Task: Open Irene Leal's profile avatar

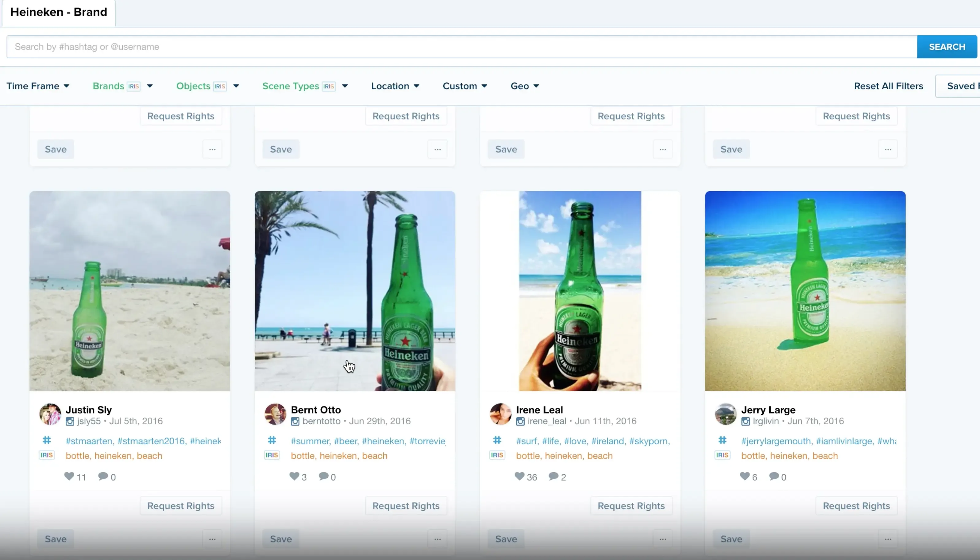Action: pos(501,414)
